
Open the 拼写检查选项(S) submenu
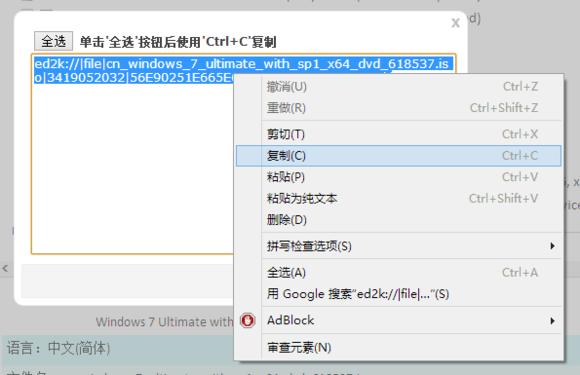coord(399,246)
